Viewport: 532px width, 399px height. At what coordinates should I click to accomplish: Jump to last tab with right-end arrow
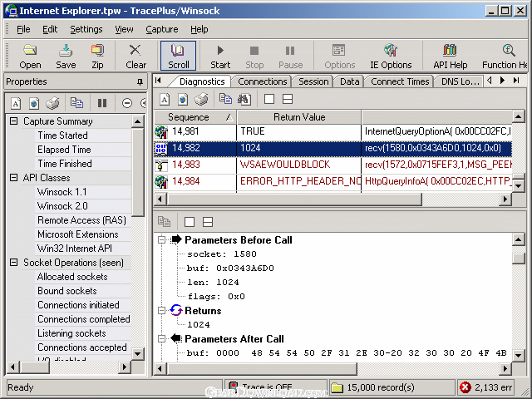(516, 81)
